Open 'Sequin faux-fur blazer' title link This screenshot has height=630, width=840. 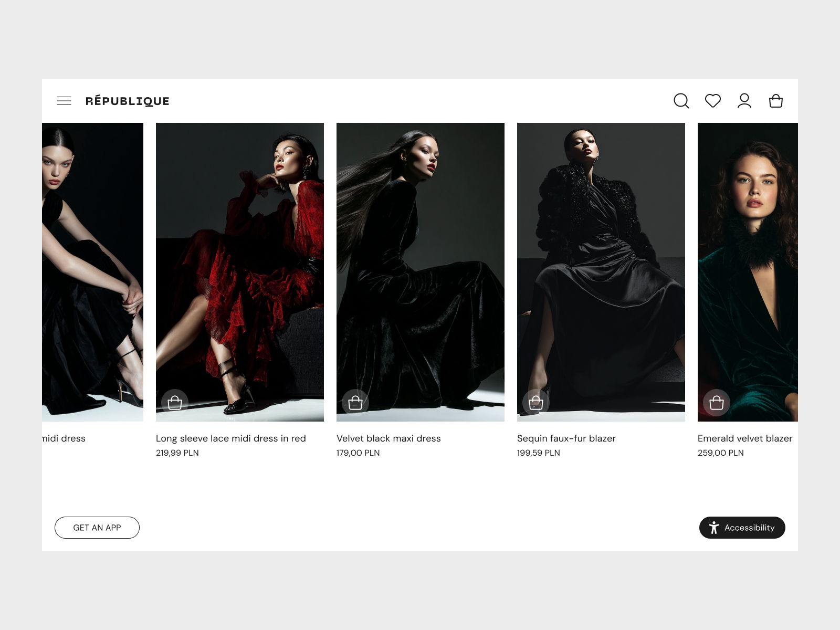(566, 438)
